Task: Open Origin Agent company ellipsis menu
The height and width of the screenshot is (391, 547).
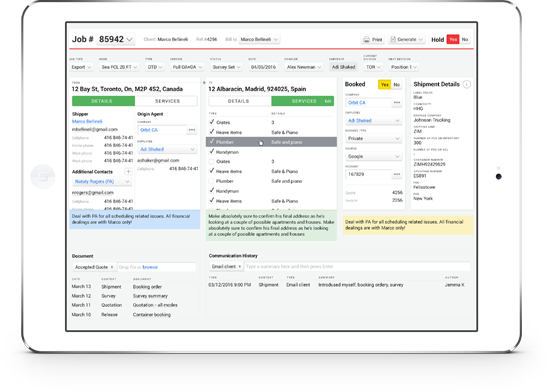Action: point(192,130)
